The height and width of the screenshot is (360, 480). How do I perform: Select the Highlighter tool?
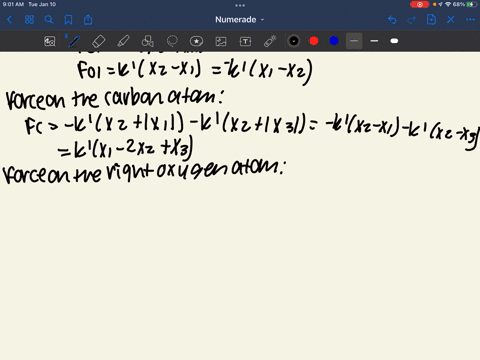(123, 41)
